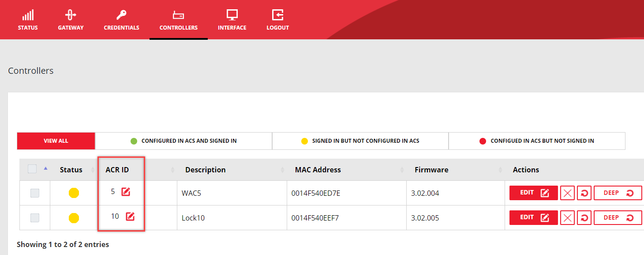Sort the table by Firmware column
The width and height of the screenshot is (644, 255).
[x=431, y=170]
